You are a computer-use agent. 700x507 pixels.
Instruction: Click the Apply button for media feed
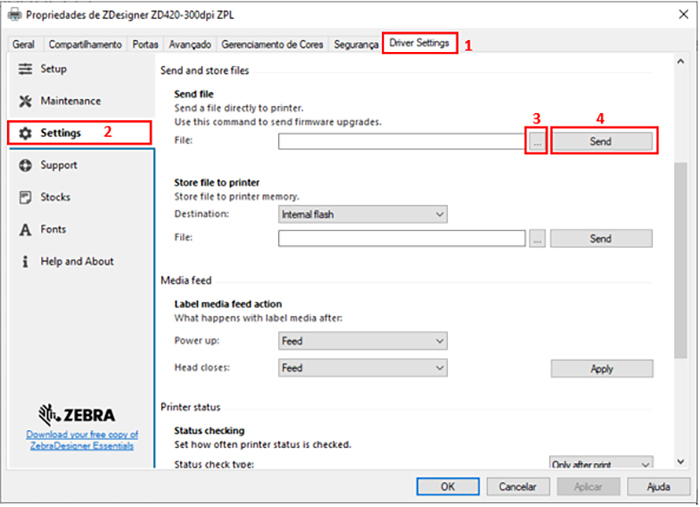[601, 369]
